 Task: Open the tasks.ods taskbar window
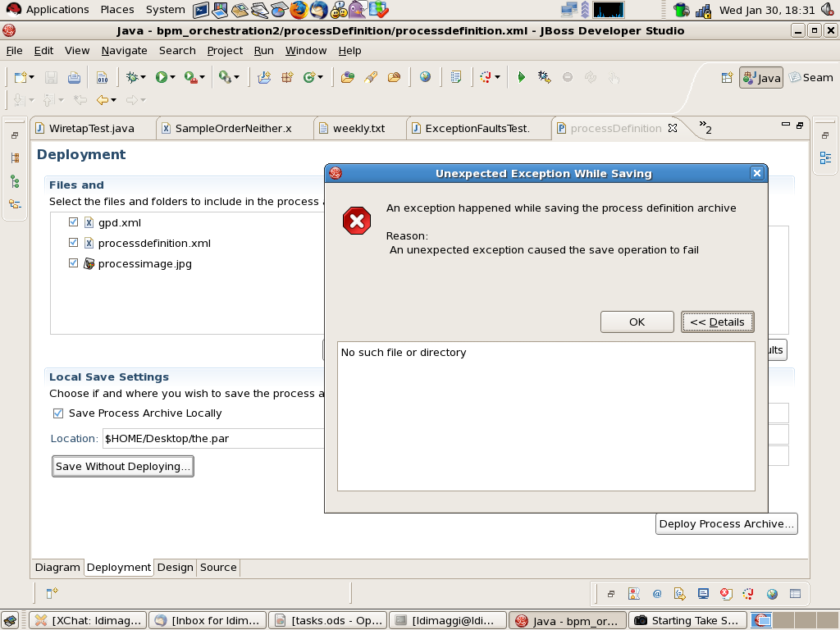(x=327, y=620)
